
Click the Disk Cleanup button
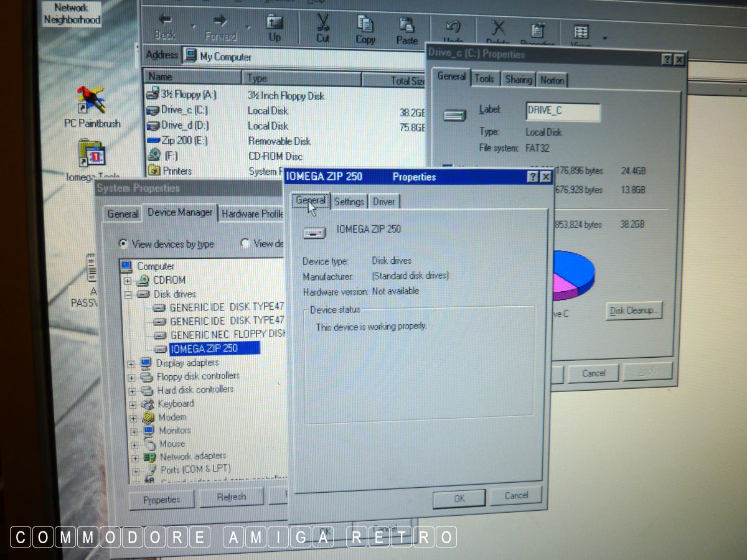click(x=634, y=310)
